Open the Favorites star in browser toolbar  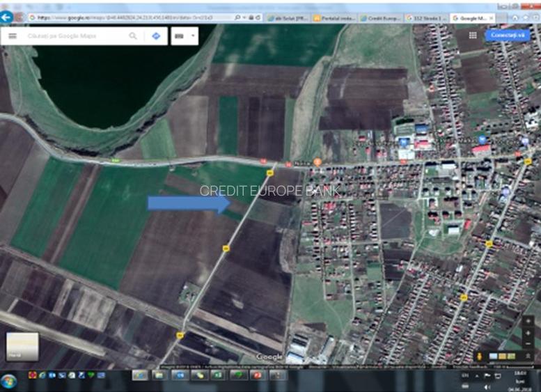click(x=526, y=17)
